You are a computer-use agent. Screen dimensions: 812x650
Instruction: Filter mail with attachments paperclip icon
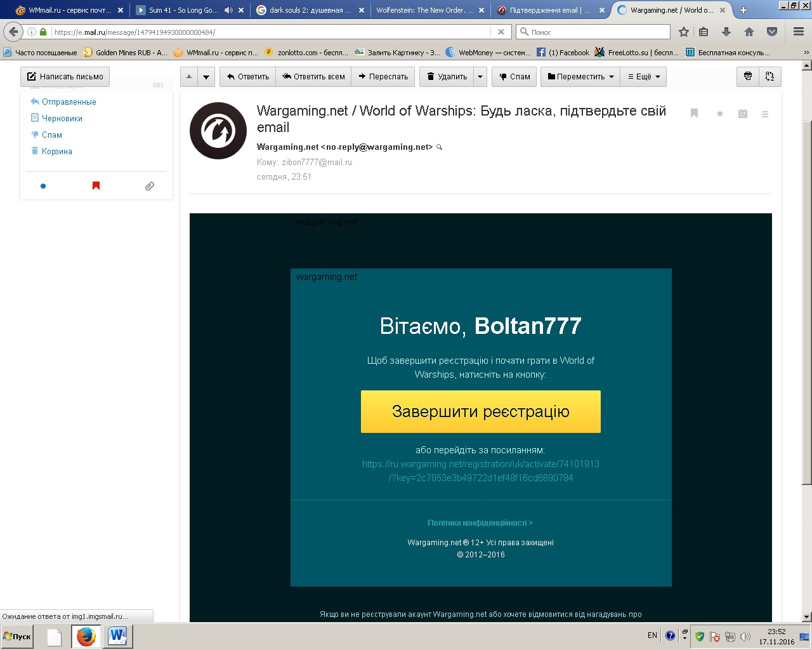pos(150,186)
